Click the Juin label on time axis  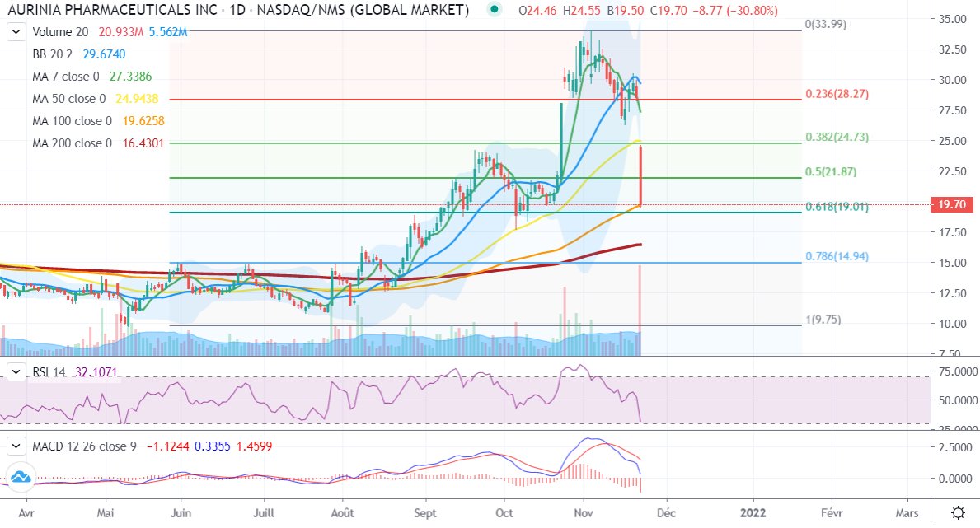coord(181,513)
